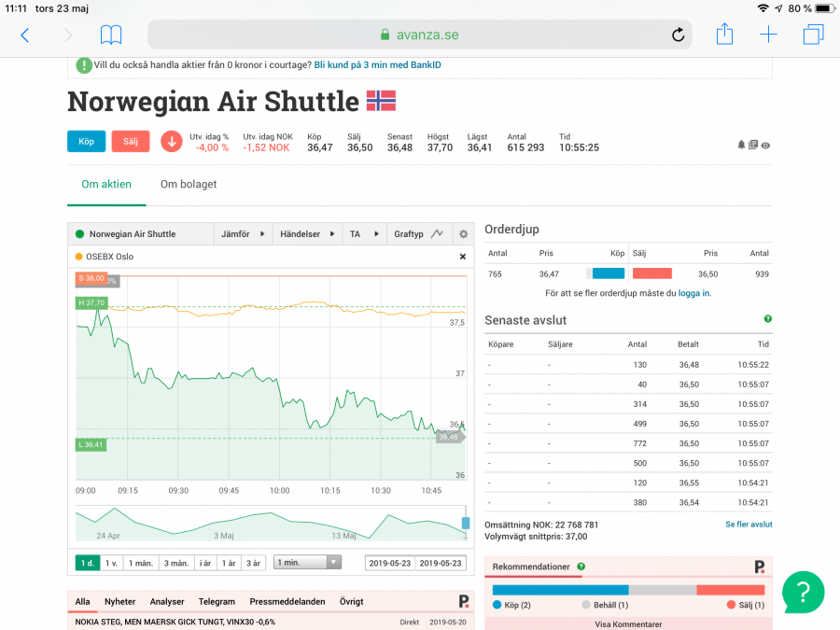
Task: Select the 3 år time range
Action: (253, 563)
